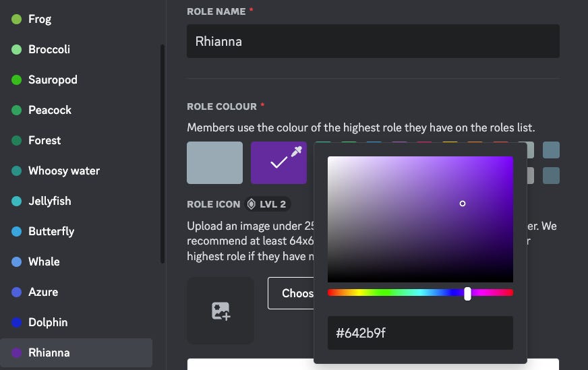Choose the default grey colour swatch
Screen dimensions: 588x370
pos(215,162)
